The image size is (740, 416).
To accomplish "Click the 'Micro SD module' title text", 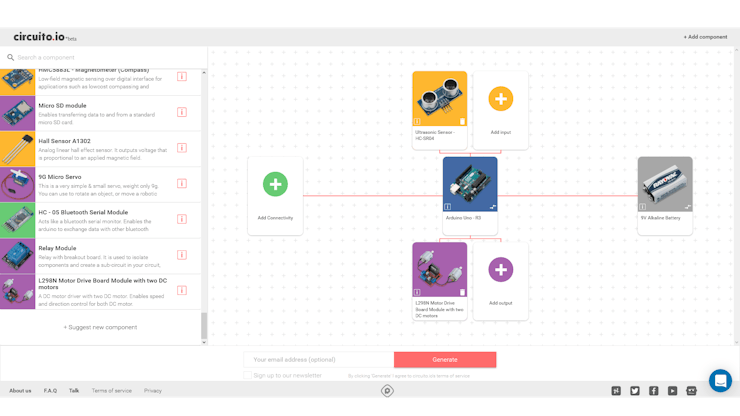I will [x=62, y=106].
